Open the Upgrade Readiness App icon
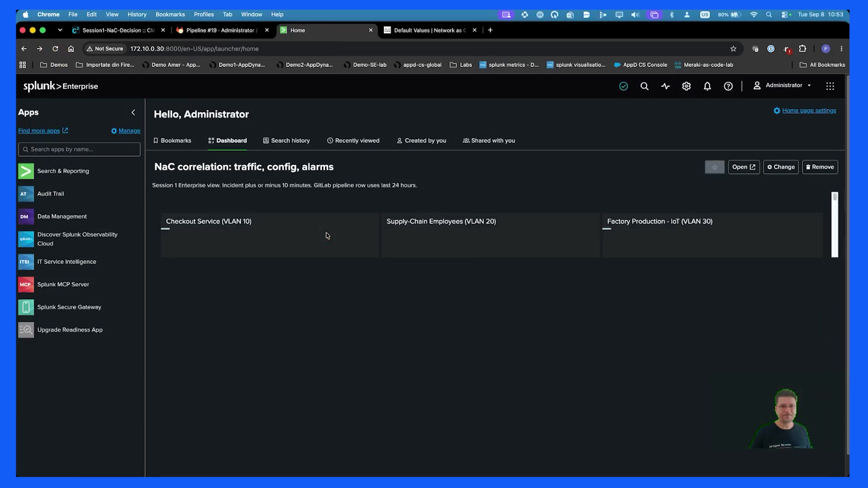The height and width of the screenshot is (488, 868). click(26, 330)
